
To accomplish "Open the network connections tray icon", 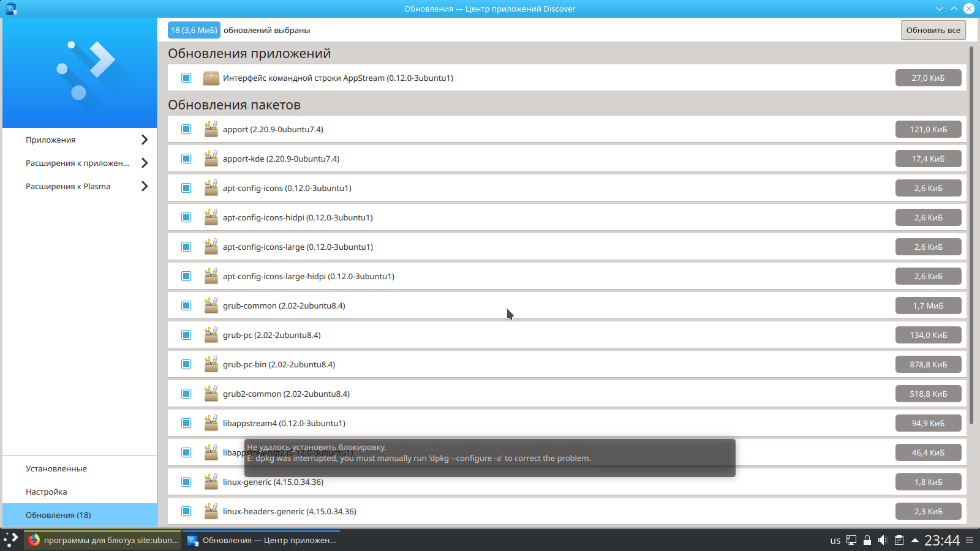I will click(x=851, y=540).
